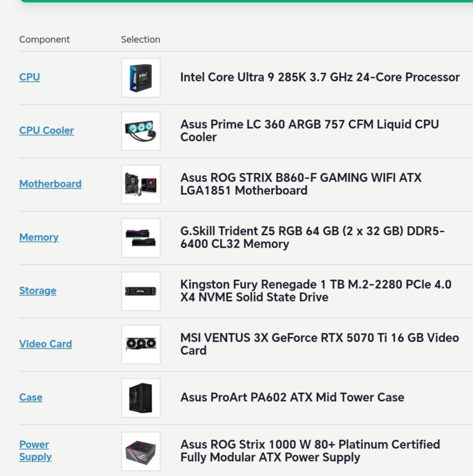473x476 pixels.
Task: Open the Memory component link
Action: [x=39, y=237]
